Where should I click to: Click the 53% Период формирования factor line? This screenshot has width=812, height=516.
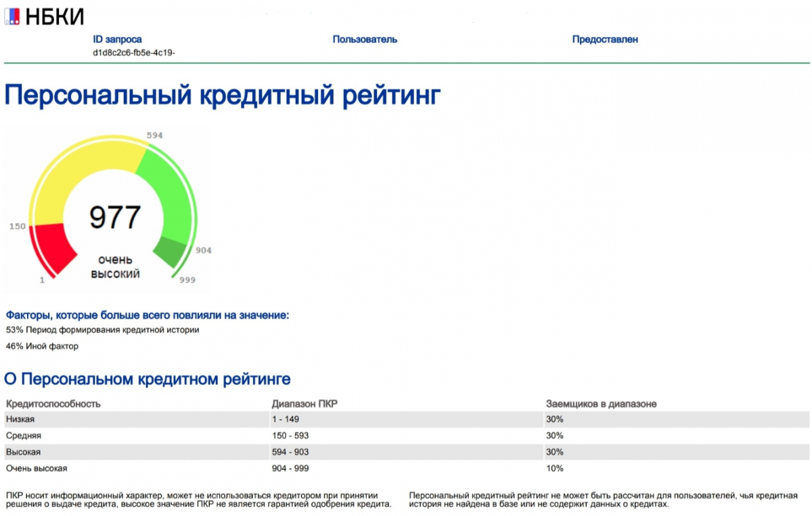(x=103, y=330)
